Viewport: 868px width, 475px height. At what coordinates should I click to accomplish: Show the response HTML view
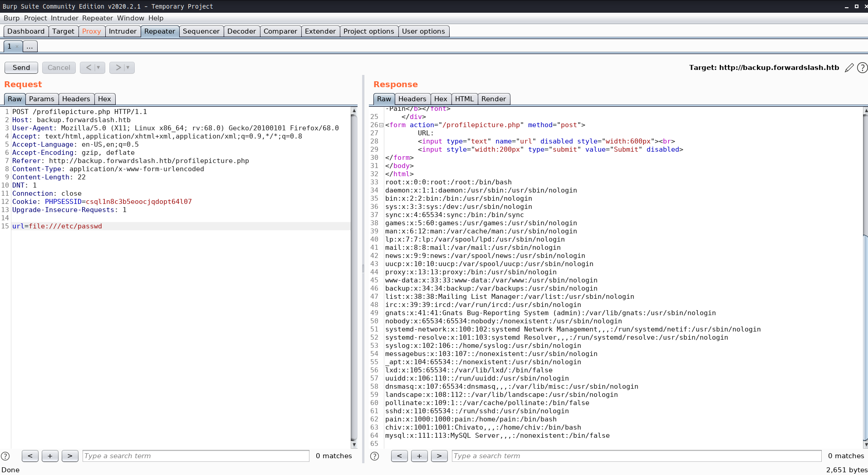pyautogui.click(x=464, y=99)
